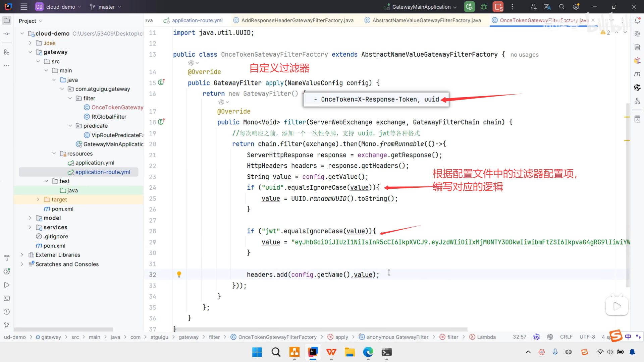This screenshot has width=644, height=362.
Task: Toggle the Project tool window folder icon
Action: coord(6,21)
